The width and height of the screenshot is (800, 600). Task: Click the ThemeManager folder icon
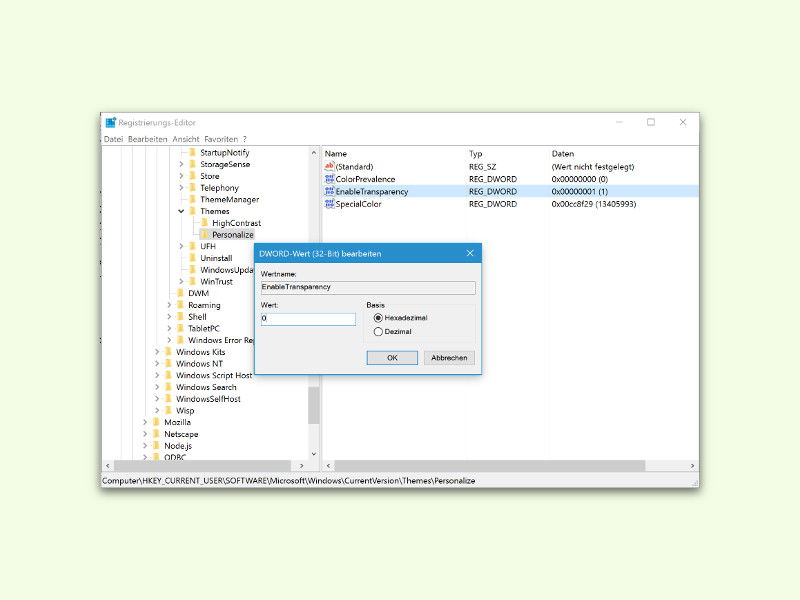tap(193, 199)
